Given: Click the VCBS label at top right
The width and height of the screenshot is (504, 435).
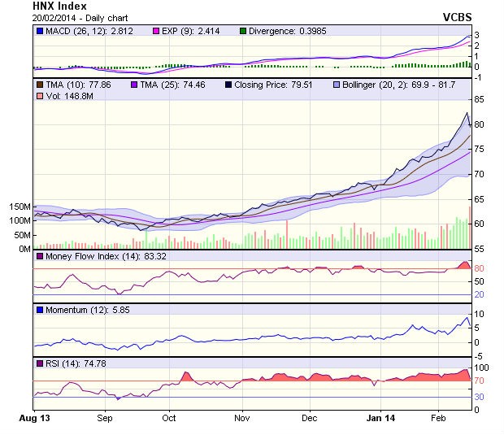Looking at the screenshot, I should coord(457,16).
